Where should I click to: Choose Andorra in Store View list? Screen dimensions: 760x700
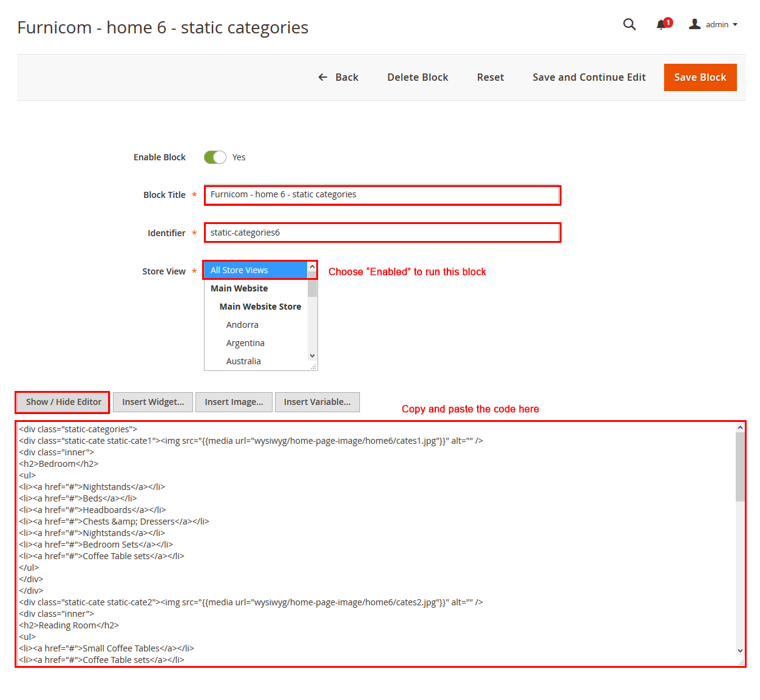click(242, 325)
